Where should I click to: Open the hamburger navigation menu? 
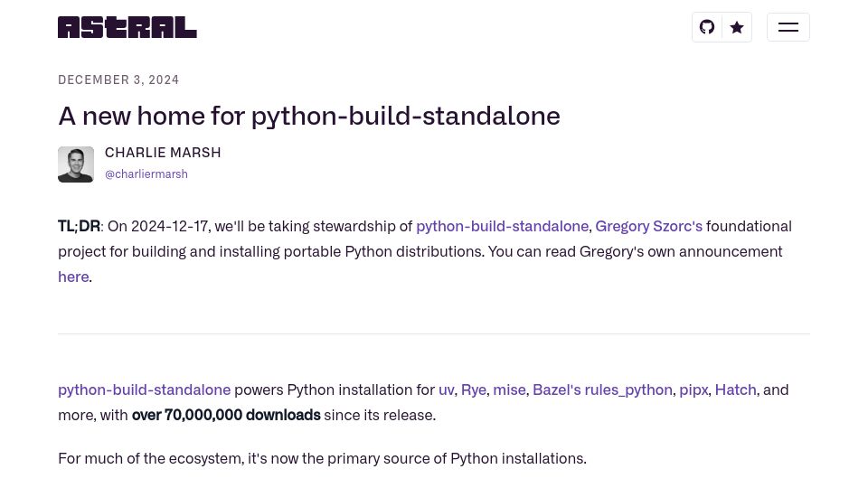(x=788, y=27)
